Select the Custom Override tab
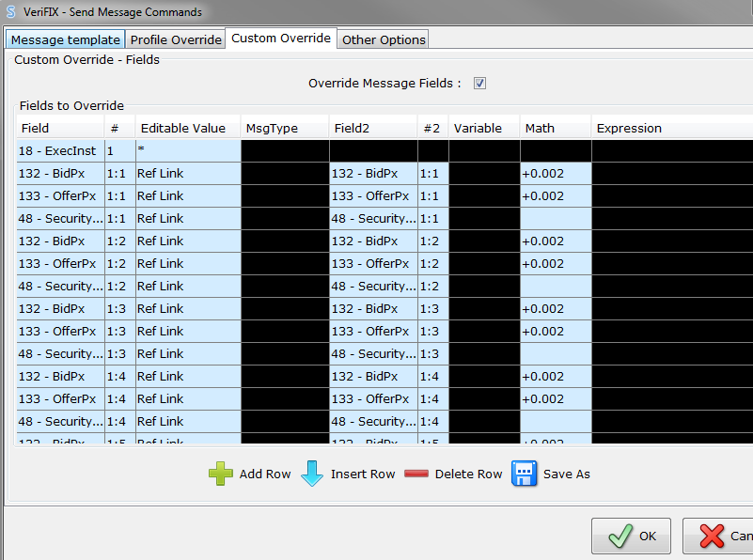753x560 pixels. point(279,39)
